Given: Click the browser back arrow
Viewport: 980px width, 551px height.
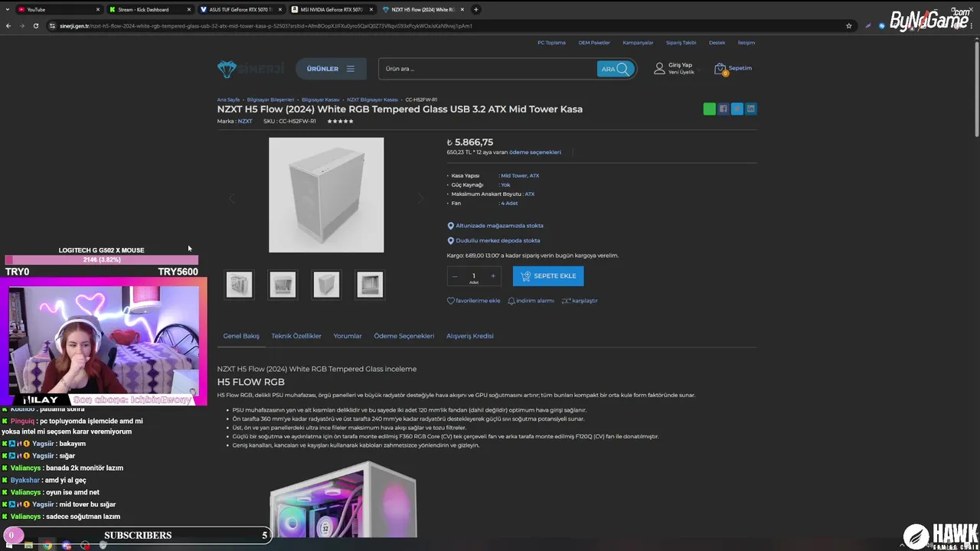Looking at the screenshot, I should 8,25.
